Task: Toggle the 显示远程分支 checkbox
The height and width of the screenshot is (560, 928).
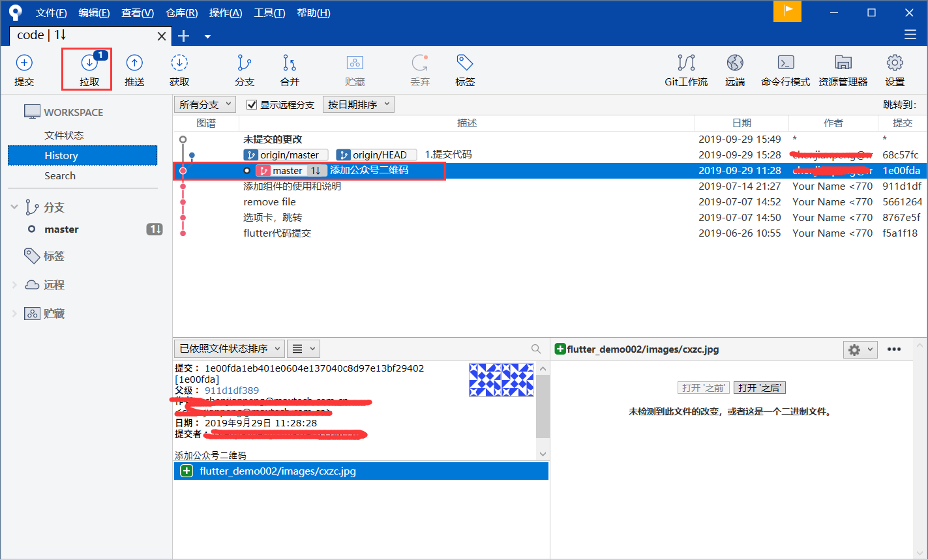Action: click(252, 104)
